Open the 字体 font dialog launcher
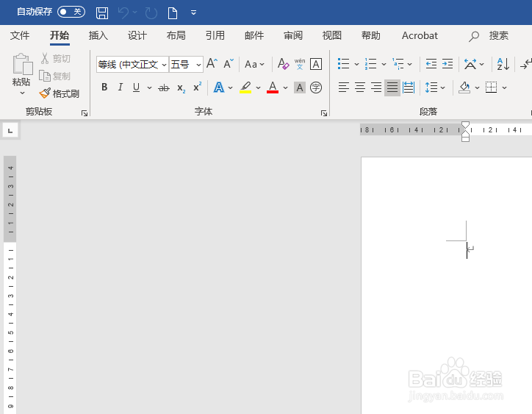The width and height of the screenshot is (532, 414). click(x=324, y=113)
